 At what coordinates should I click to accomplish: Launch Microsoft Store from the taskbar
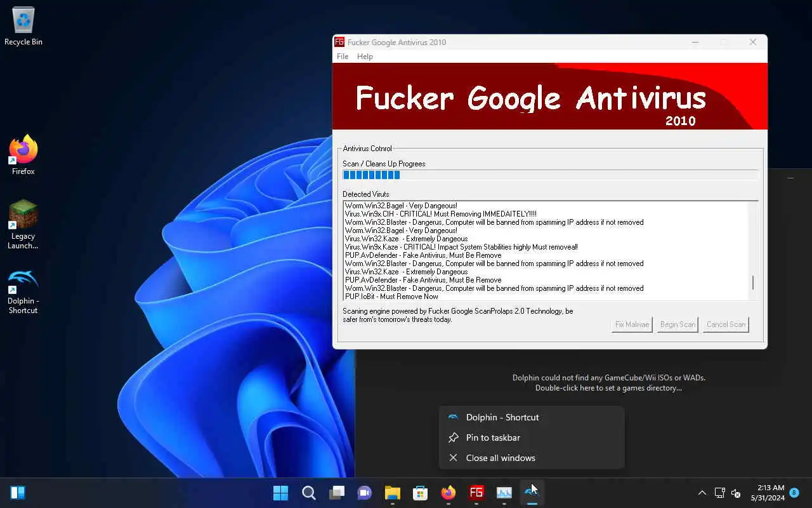[x=420, y=493]
